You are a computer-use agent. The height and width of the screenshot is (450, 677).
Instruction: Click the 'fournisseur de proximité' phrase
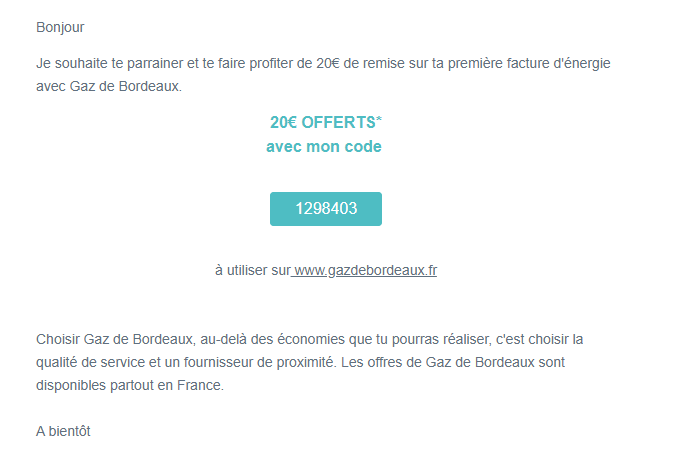(x=259, y=362)
